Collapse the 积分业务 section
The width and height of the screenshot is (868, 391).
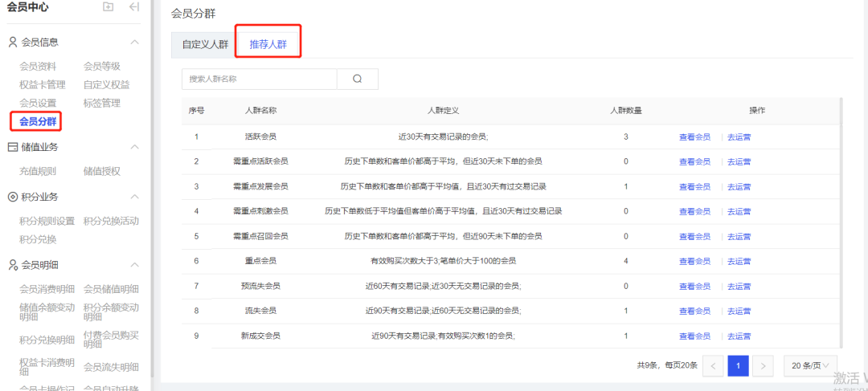tap(134, 197)
